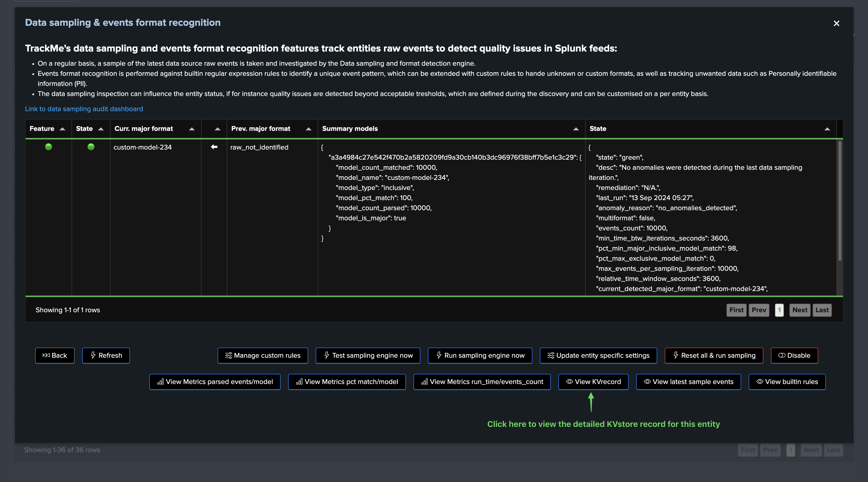Open View Metrics parsed events/model chart
Viewport: 868px width, 482px height.
(215, 382)
